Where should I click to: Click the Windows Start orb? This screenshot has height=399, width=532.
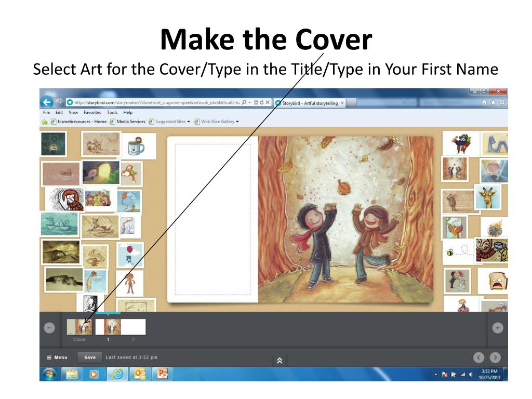click(x=49, y=374)
